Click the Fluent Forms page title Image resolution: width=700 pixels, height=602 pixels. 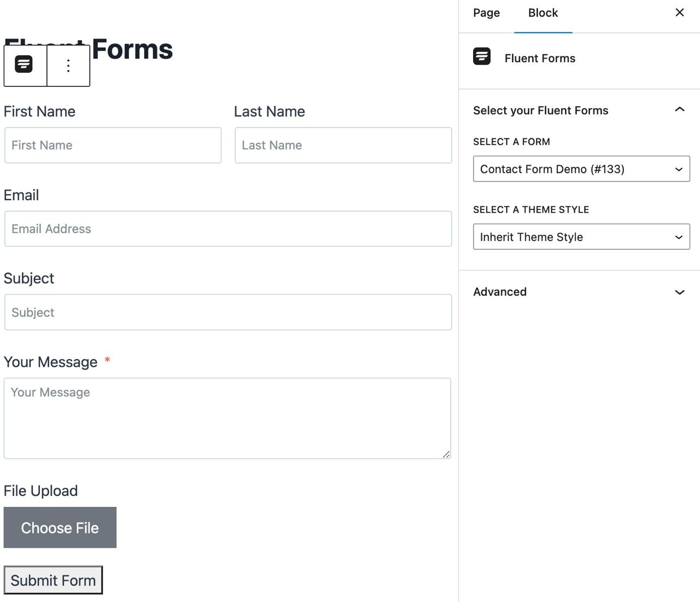(x=132, y=49)
